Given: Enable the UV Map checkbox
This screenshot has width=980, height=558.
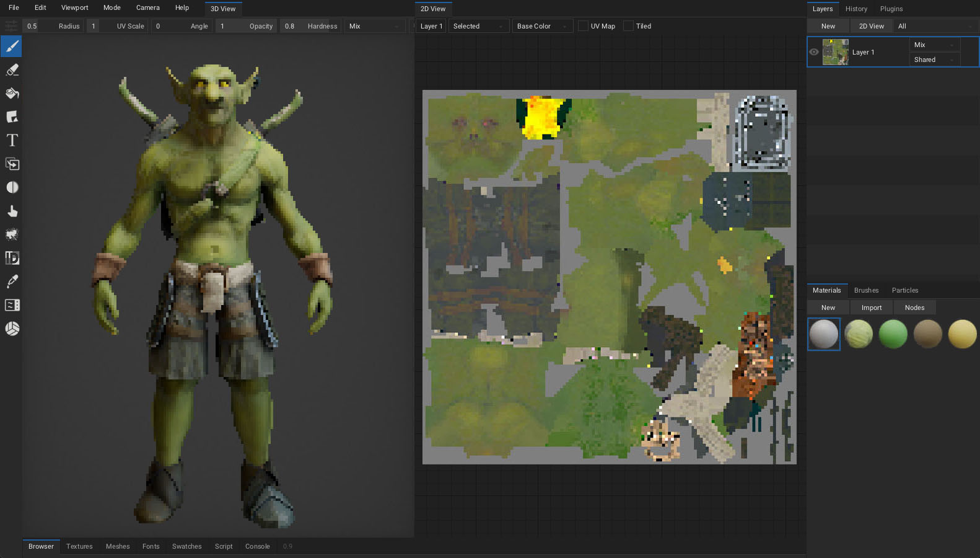Looking at the screenshot, I should coord(583,26).
